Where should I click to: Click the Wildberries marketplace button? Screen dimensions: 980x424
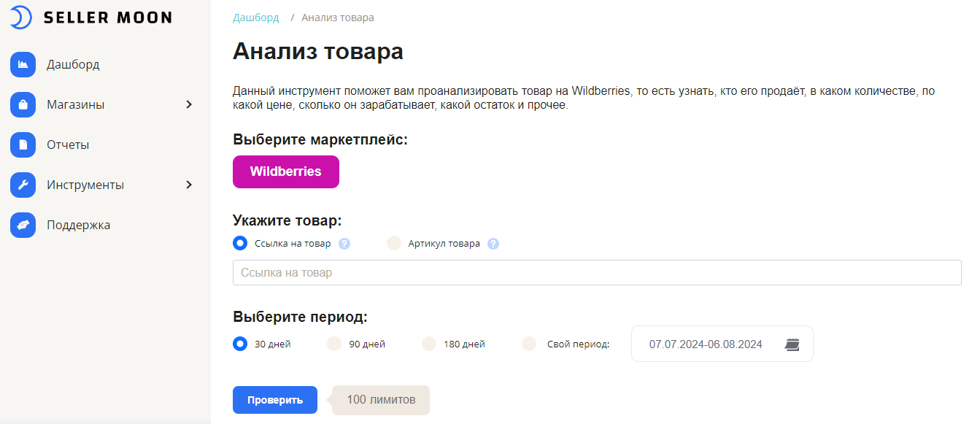[x=286, y=171]
